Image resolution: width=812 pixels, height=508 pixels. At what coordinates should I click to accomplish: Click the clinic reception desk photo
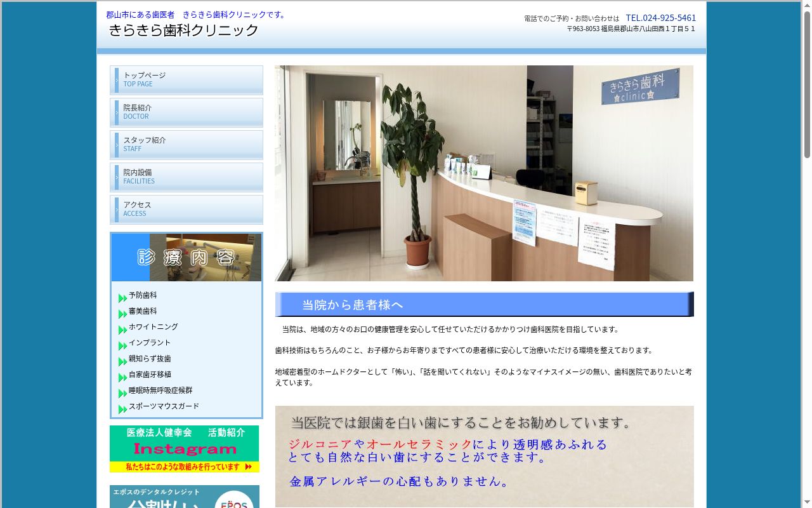pos(484,173)
